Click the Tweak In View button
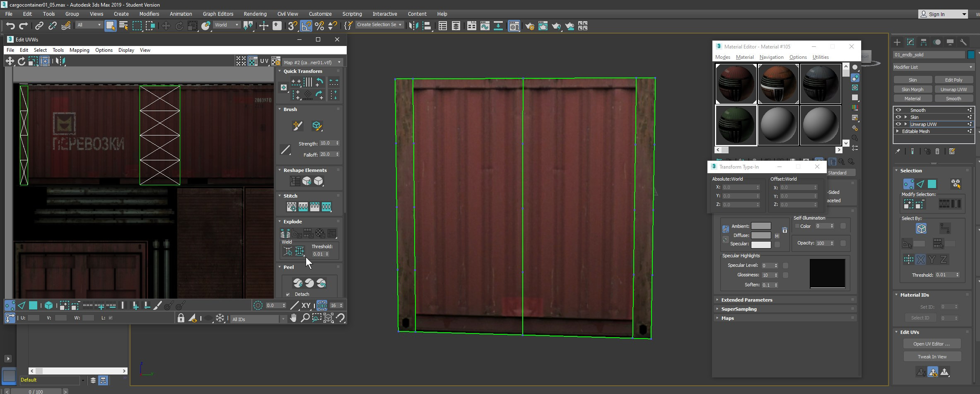Image resolution: width=980 pixels, height=394 pixels. pos(932,356)
